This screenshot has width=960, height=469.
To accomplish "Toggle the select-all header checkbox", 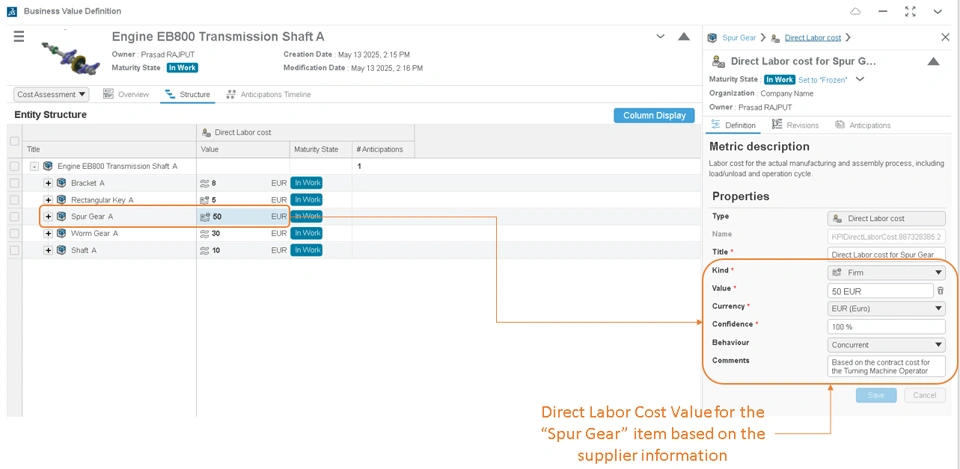I will (14, 141).
